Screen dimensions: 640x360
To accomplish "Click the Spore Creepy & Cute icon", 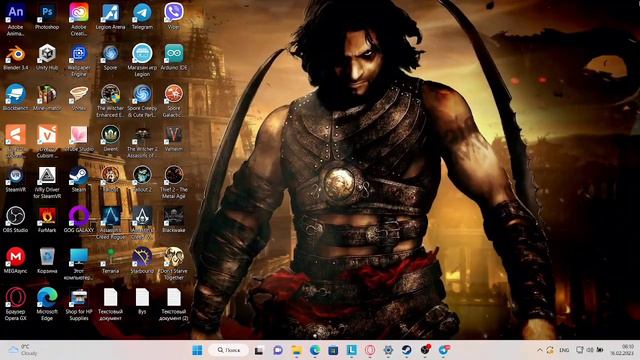I will tap(142, 100).
